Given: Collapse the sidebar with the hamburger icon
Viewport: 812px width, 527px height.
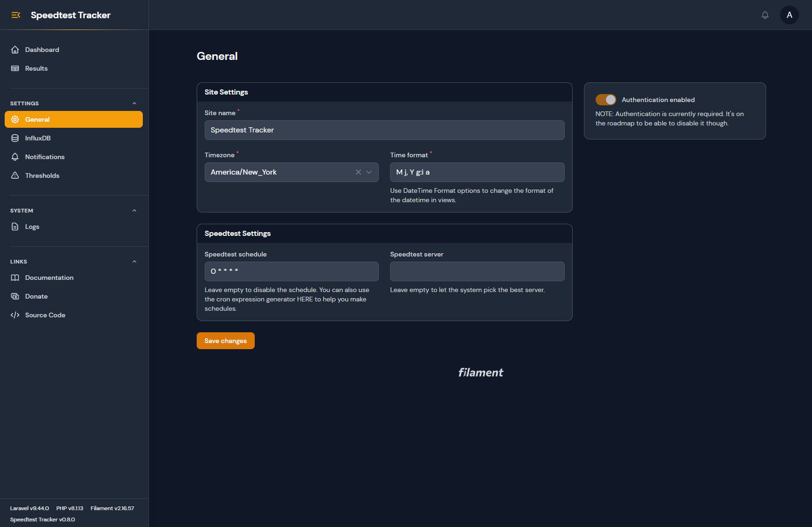Looking at the screenshot, I should point(16,15).
